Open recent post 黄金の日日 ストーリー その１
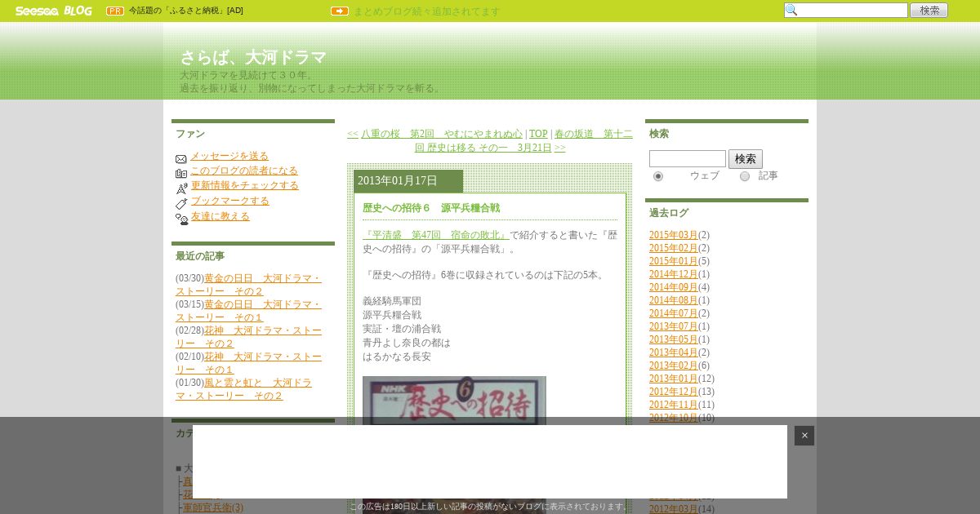This screenshot has height=514, width=980. click(x=248, y=311)
